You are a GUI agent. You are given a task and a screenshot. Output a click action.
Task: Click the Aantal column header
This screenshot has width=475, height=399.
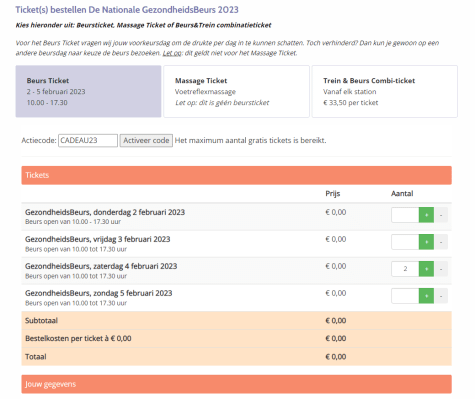[x=402, y=194]
